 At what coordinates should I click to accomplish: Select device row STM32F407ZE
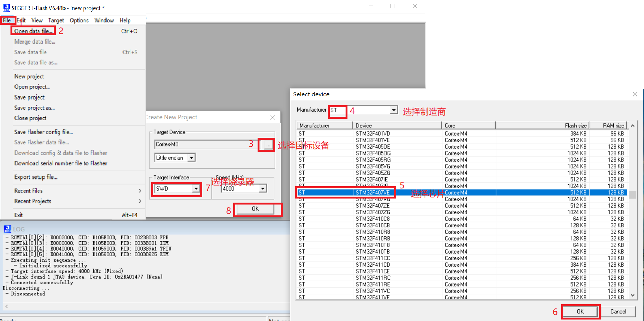[x=462, y=206]
